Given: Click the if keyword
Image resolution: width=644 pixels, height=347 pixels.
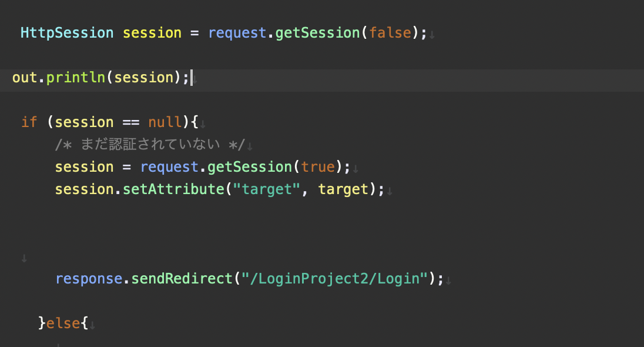Looking at the screenshot, I should click(x=29, y=122).
